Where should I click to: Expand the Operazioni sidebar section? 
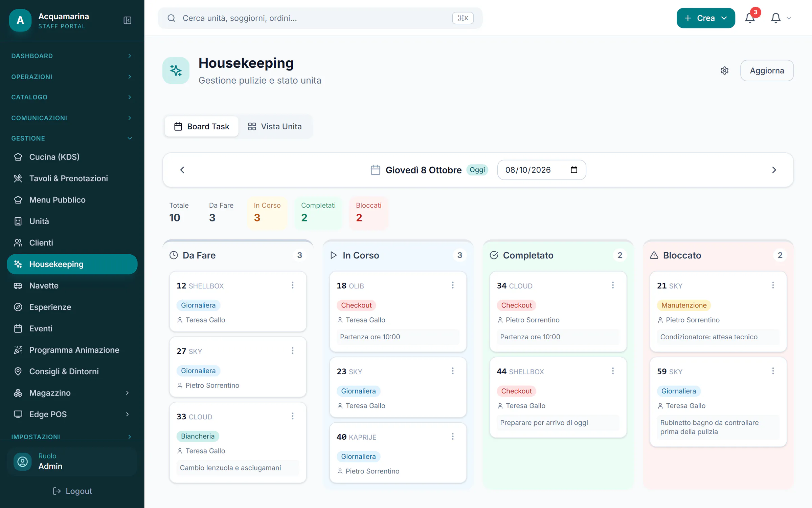[x=72, y=77]
